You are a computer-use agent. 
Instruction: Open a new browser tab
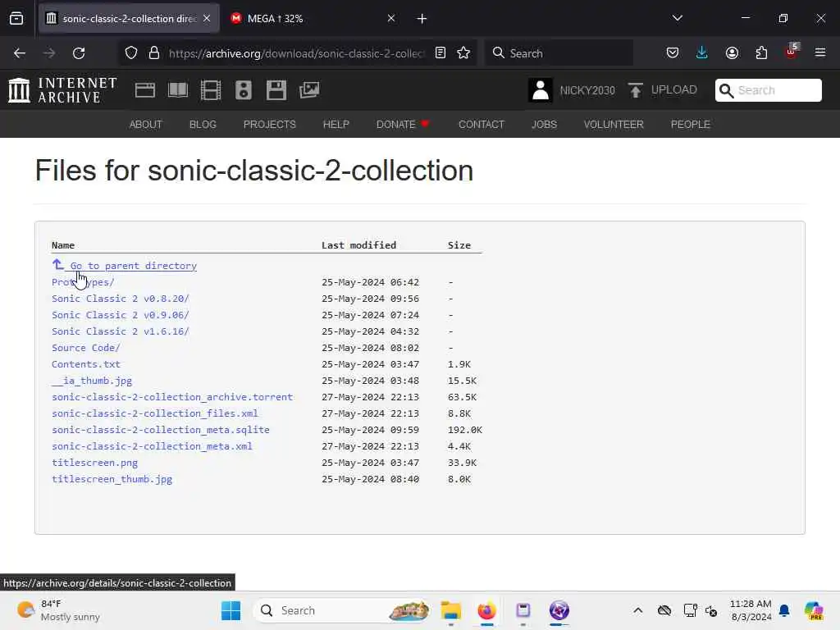tap(422, 19)
